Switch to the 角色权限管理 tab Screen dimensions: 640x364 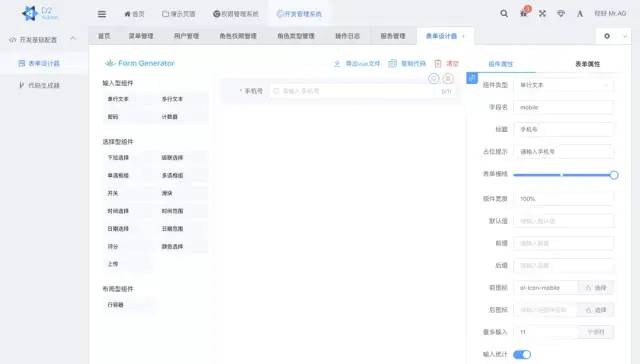(238, 36)
